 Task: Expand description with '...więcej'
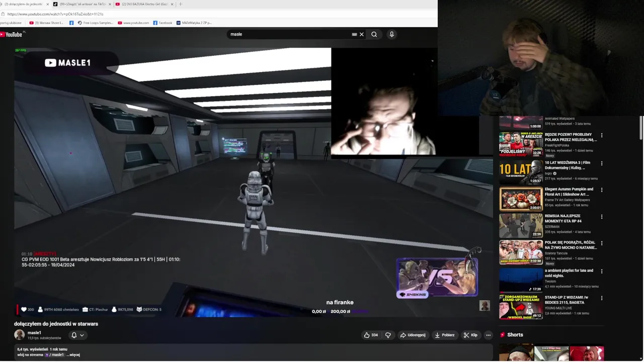point(73,355)
